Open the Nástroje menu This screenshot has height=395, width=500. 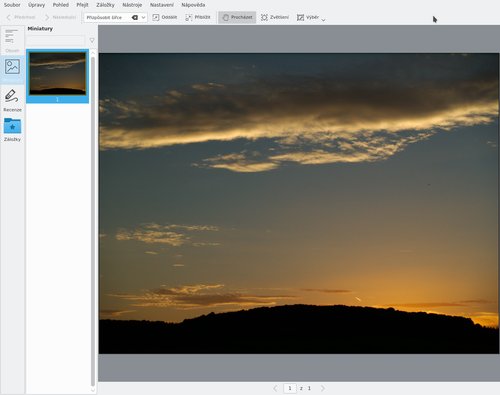132,5
